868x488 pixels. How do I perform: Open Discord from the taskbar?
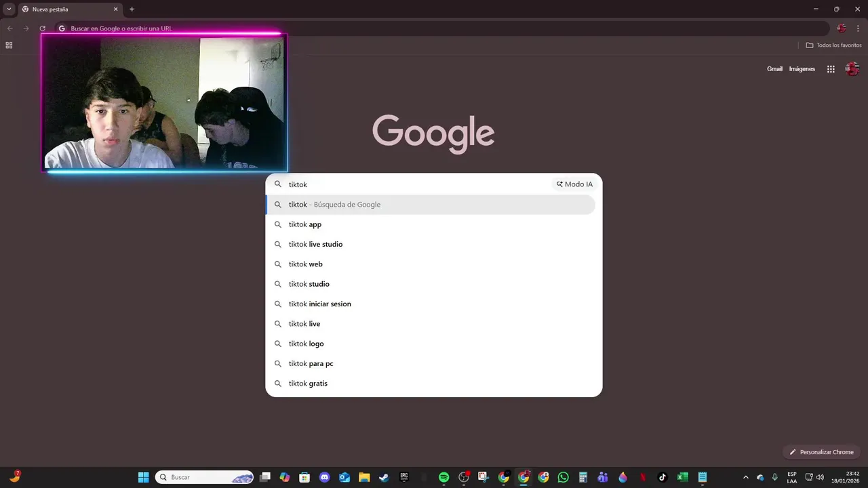[x=324, y=477]
